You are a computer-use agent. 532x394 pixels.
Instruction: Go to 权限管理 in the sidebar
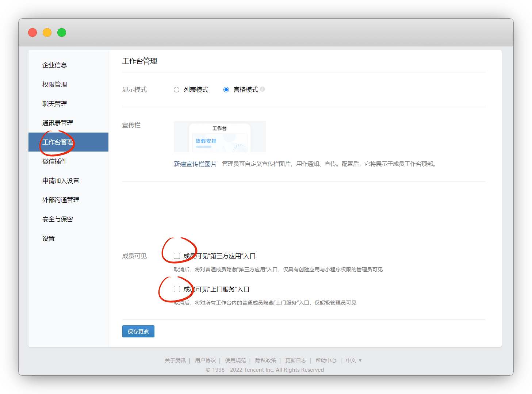[55, 84]
